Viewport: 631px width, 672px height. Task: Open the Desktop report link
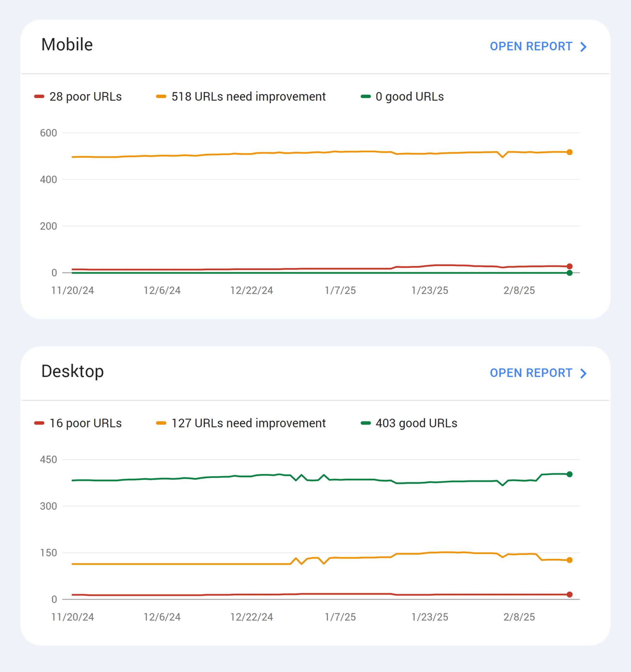click(x=538, y=373)
